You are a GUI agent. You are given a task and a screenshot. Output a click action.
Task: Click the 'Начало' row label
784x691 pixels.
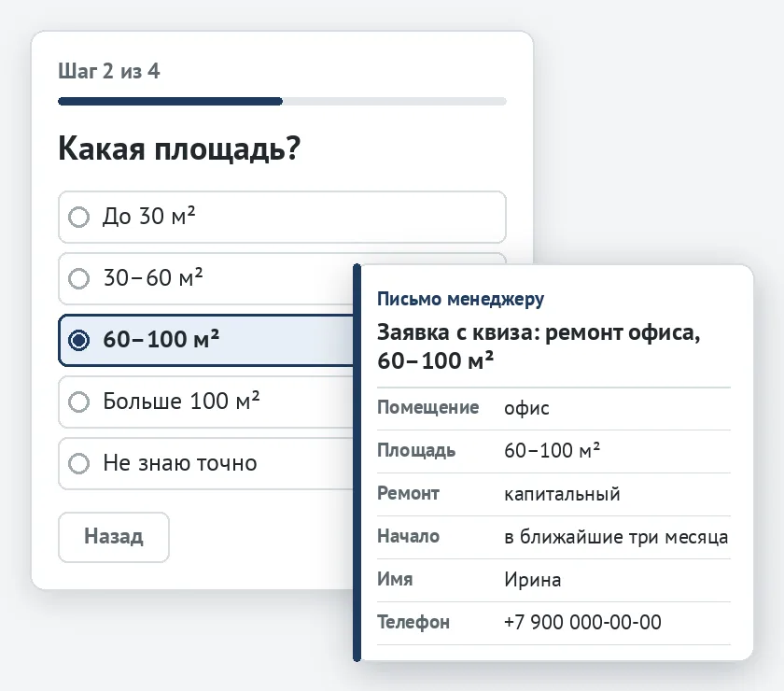coord(408,536)
